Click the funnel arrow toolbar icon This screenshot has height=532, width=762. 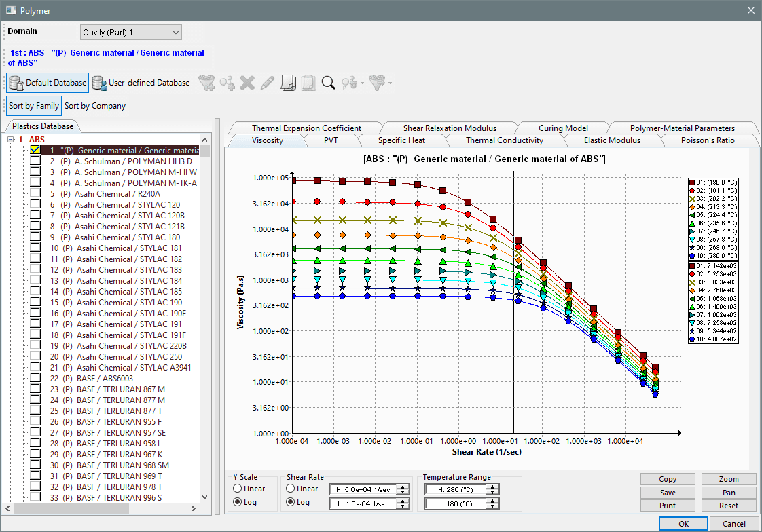[377, 83]
